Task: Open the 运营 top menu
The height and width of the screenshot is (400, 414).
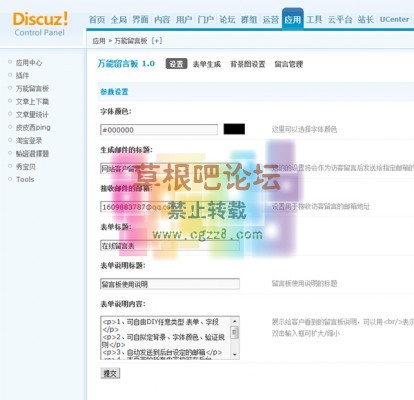Action: coord(271,20)
